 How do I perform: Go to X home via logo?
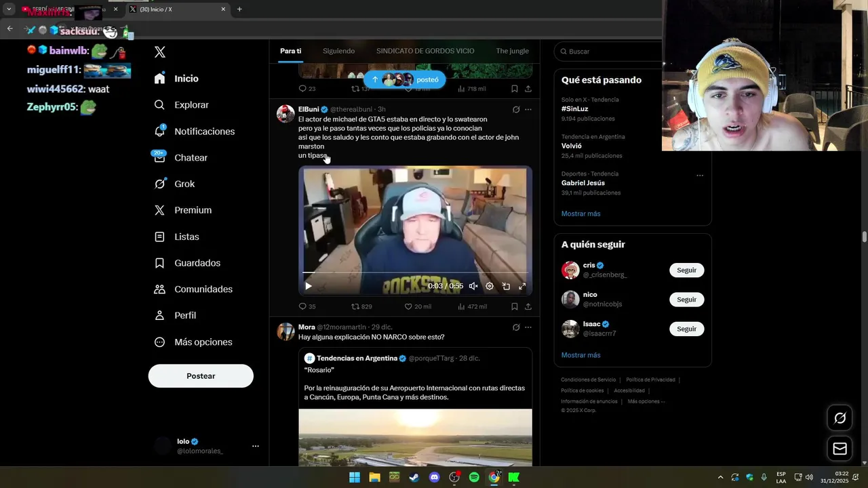pos(159,52)
